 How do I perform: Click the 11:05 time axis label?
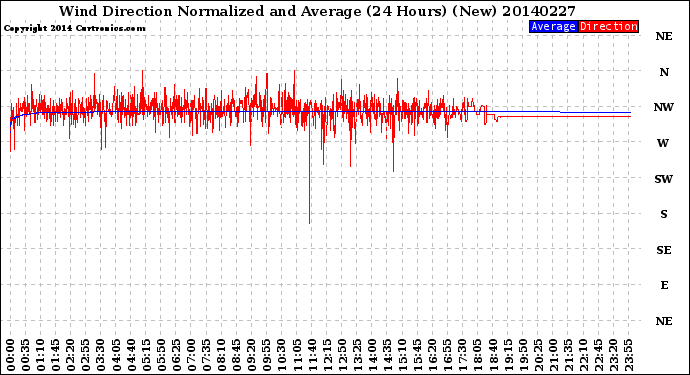click(x=297, y=355)
